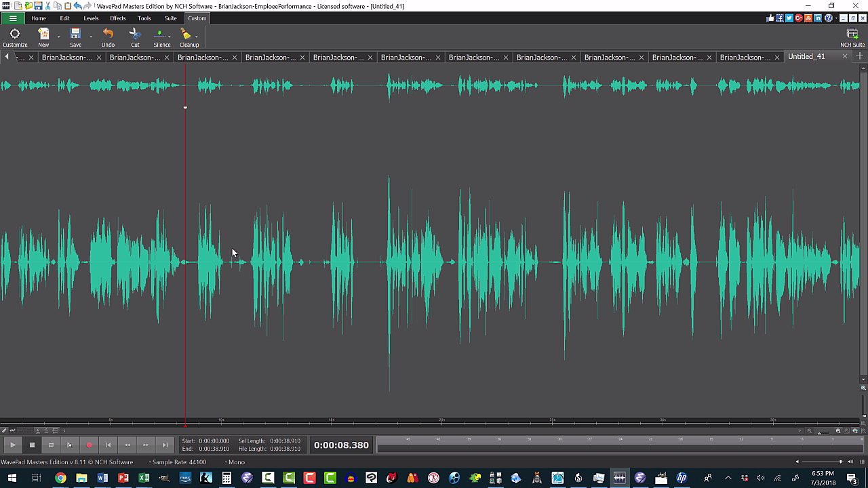868x488 pixels.
Task: Add a new file tab with plus button
Action: [x=860, y=57]
